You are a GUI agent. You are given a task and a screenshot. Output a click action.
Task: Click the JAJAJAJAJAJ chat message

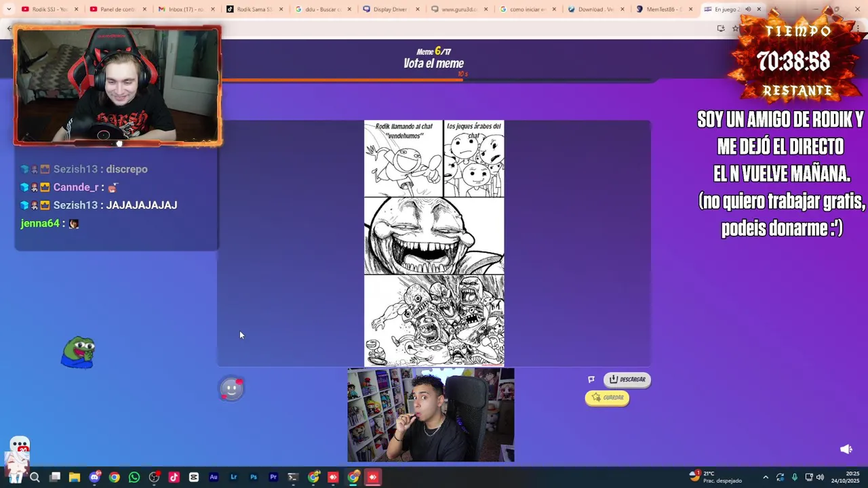142,205
